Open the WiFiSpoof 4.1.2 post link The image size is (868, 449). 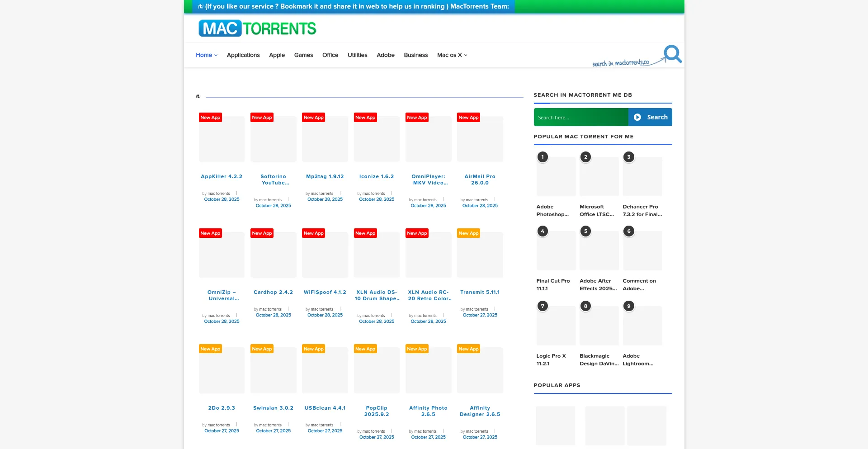[x=325, y=292]
